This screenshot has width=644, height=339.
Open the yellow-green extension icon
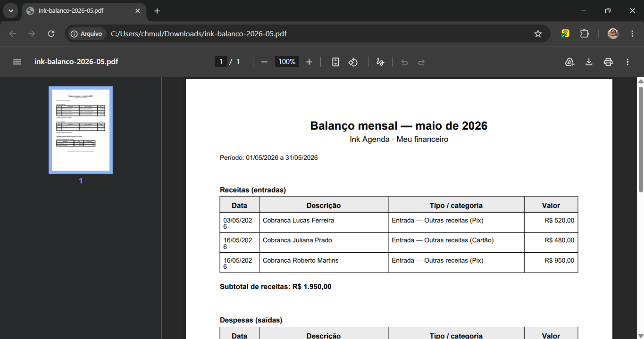565,33
